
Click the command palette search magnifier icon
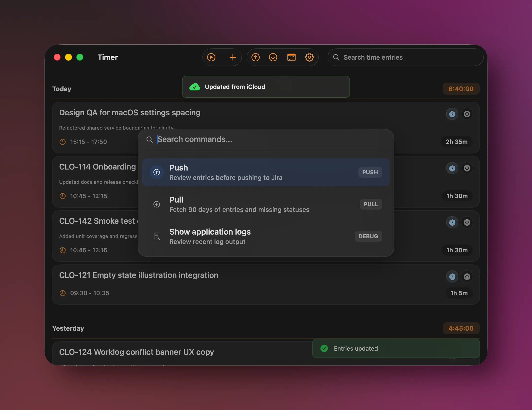149,139
